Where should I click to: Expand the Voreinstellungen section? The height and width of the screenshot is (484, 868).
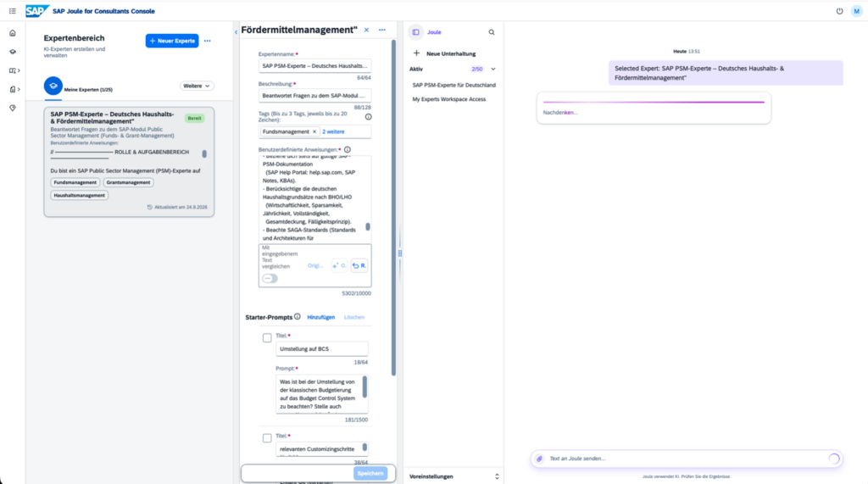coord(497,476)
